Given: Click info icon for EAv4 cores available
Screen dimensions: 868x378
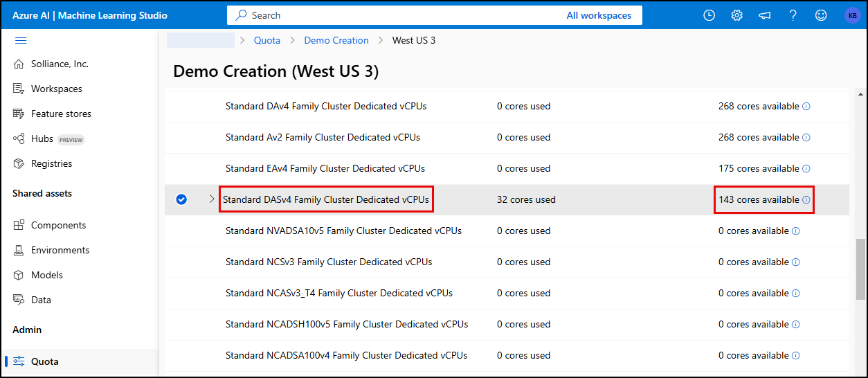Looking at the screenshot, I should 806,169.
